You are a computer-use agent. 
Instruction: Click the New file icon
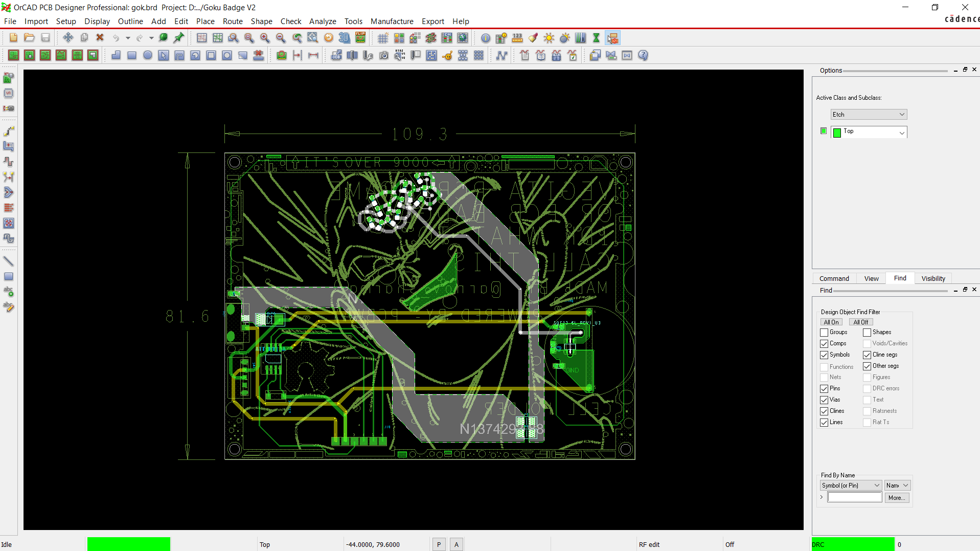click(x=14, y=38)
